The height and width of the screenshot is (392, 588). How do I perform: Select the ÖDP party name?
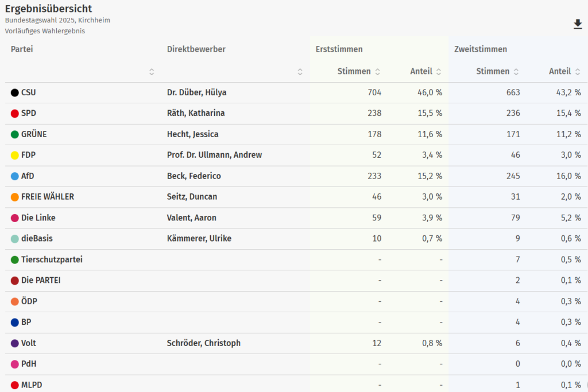tap(29, 301)
